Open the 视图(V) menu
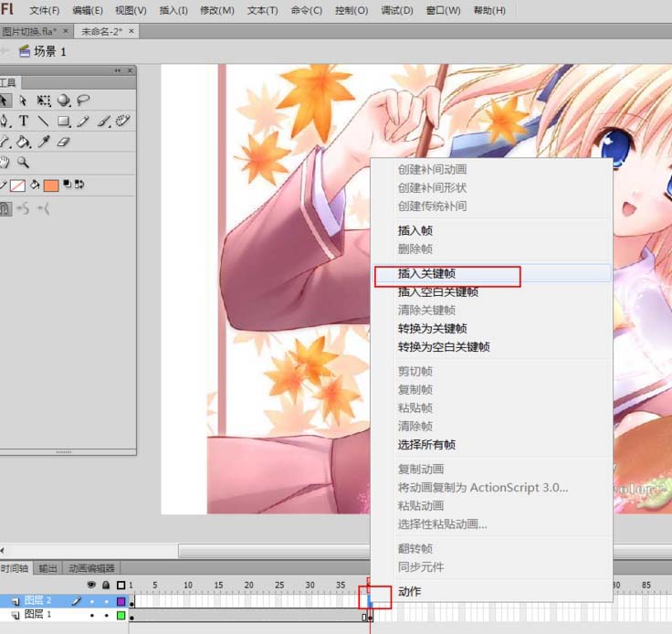The height and width of the screenshot is (634, 672). click(x=131, y=10)
